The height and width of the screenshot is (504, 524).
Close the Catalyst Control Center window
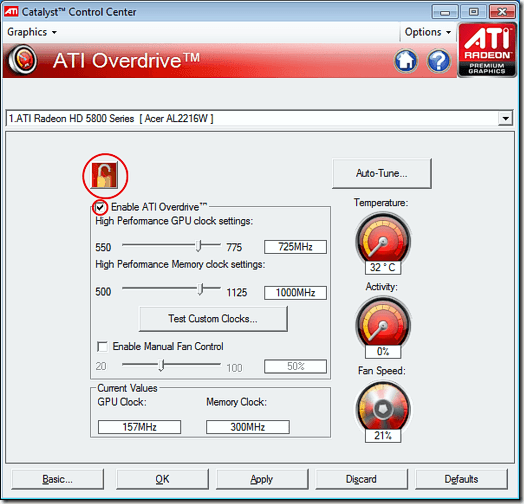coord(502,12)
